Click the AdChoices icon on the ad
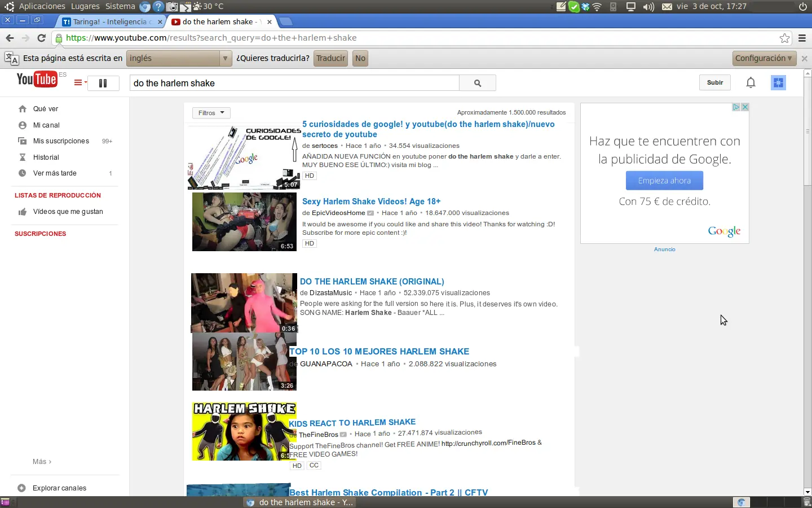This screenshot has height=508, width=812. [x=736, y=107]
